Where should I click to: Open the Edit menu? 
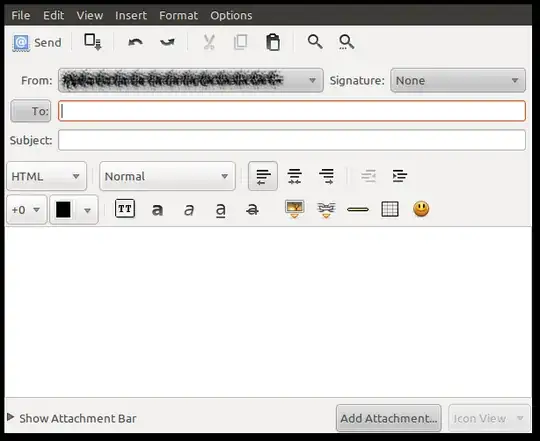pos(53,15)
